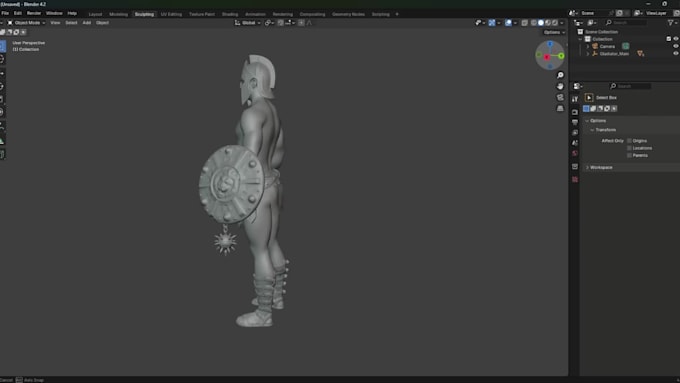The width and height of the screenshot is (680, 383).
Task: Open the viewport View menu
Action: point(55,23)
